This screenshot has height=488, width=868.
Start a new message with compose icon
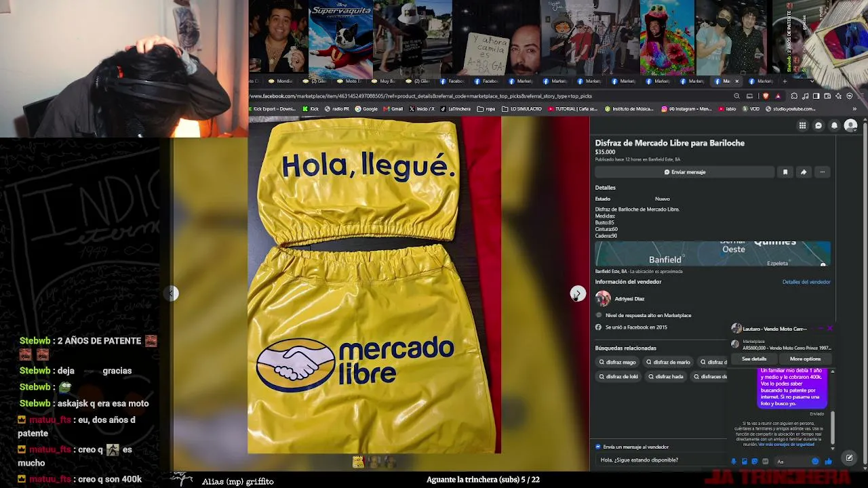[849, 458]
